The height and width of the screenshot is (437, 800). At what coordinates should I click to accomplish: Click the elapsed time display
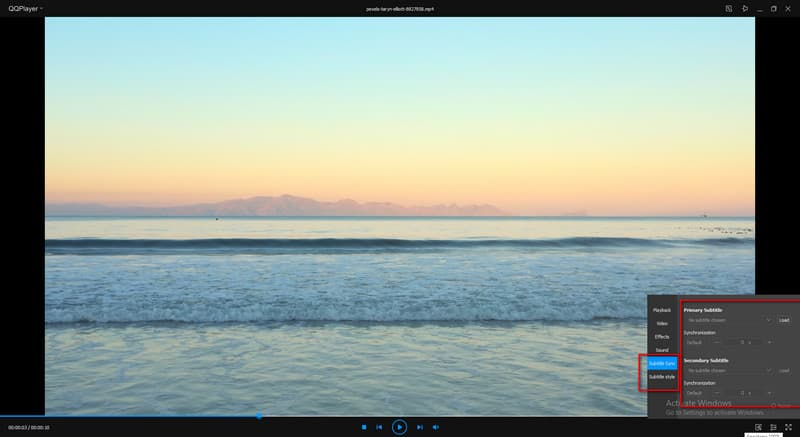pos(16,427)
